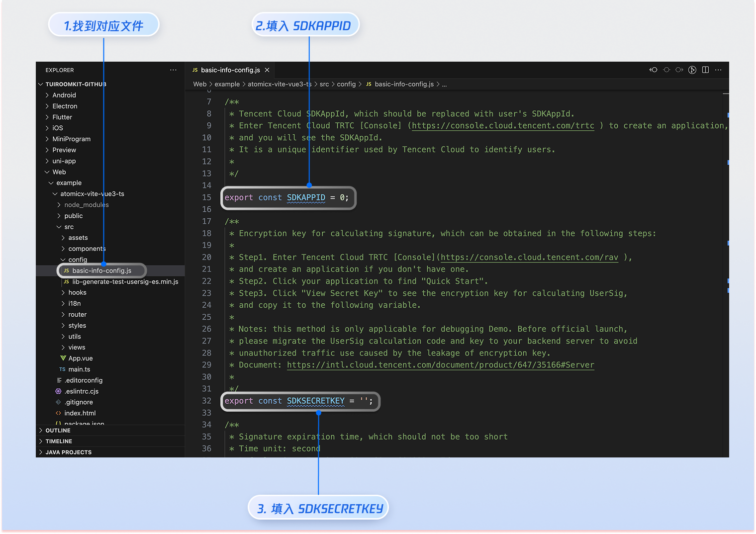Open main.ts TypeScript file
Viewport: 756px width, 534px height.
click(x=79, y=369)
